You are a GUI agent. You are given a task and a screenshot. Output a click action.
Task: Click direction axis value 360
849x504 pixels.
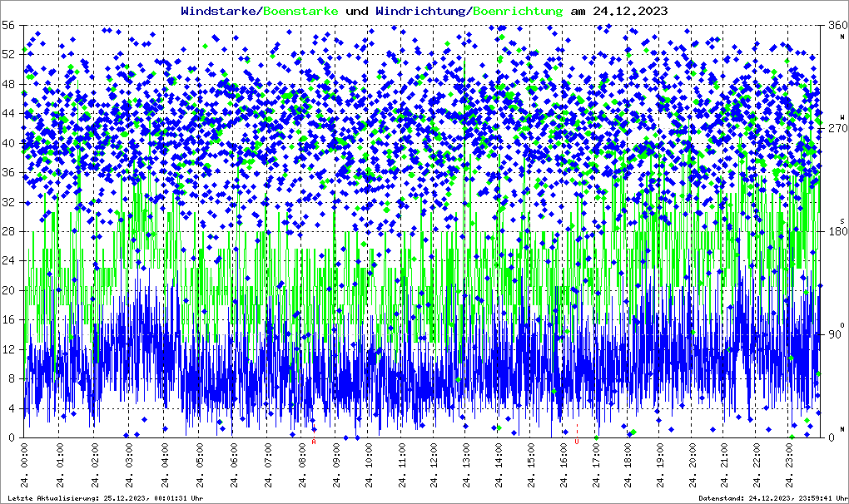click(837, 26)
